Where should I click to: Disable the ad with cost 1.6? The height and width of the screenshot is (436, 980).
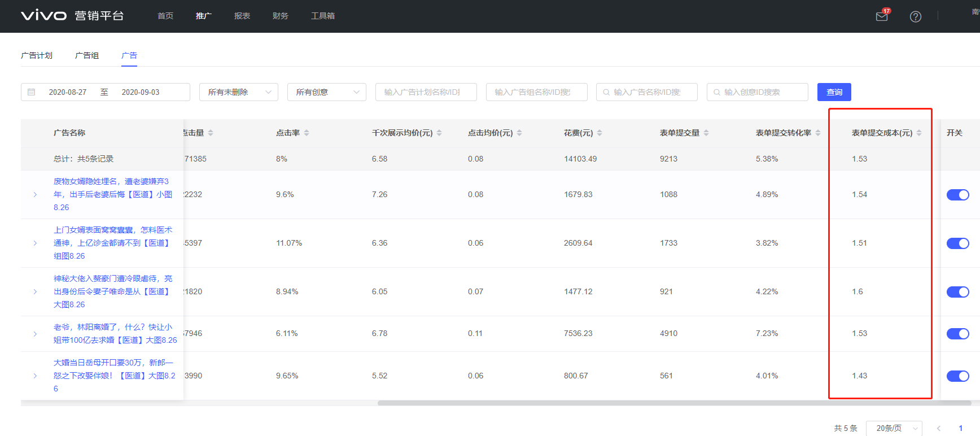957,292
